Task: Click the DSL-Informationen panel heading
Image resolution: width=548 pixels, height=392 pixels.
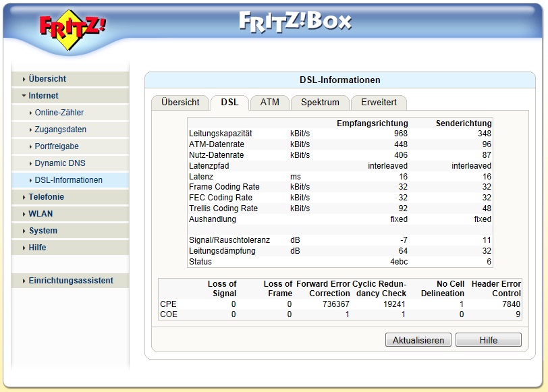Action: click(340, 80)
